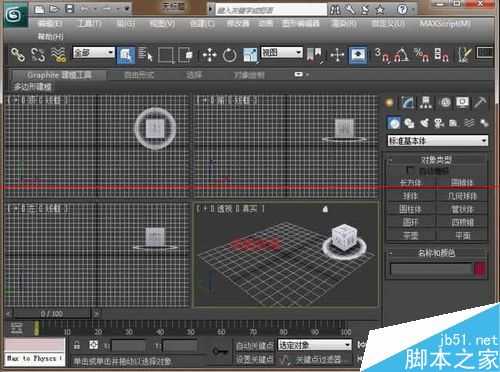Click the Use Pivot Point Center icon
500x372 pixels.
[314, 55]
